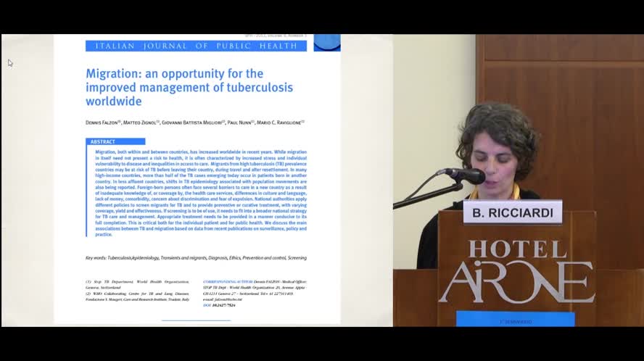644x361 pixels.
Task: Click the Stop TB Department affiliation footnote
Action: click(137, 284)
